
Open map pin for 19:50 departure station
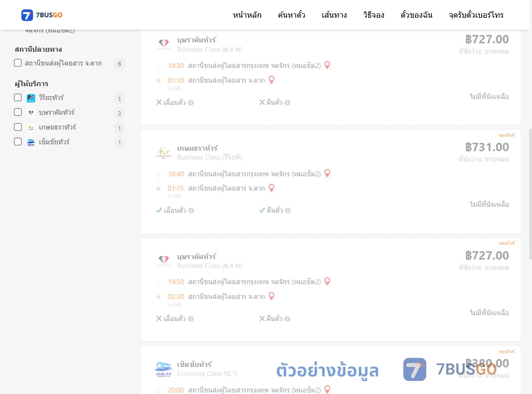coord(327,281)
